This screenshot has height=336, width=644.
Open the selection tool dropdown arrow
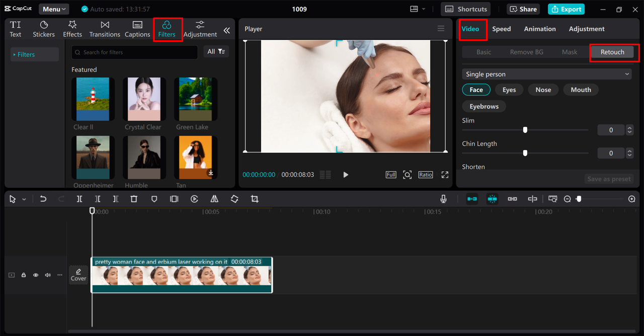[24, 199]
